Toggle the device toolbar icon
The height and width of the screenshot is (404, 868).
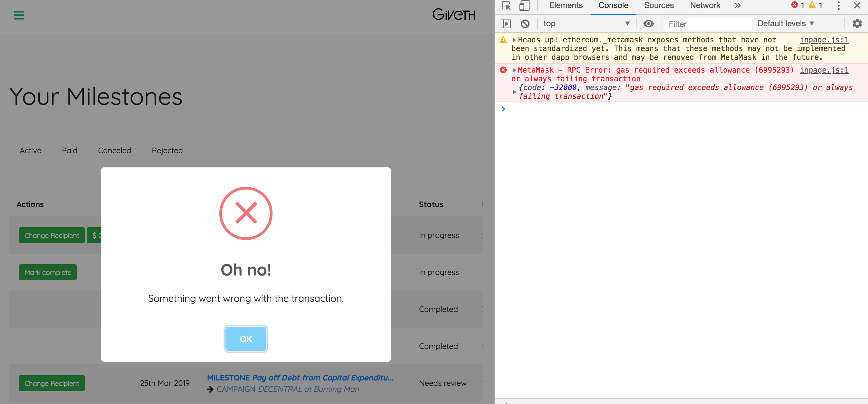pyautogui.click(x=524, y=6)
